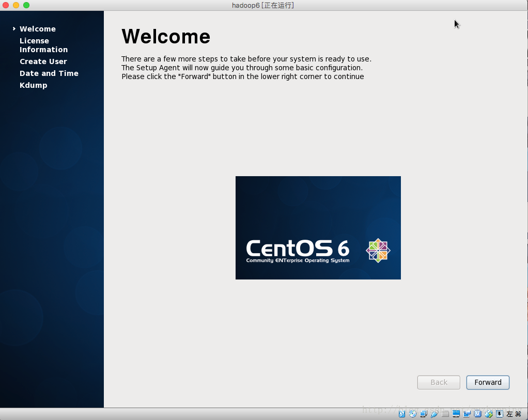Click the overlapping windows status bar icon

coord(467,414)
